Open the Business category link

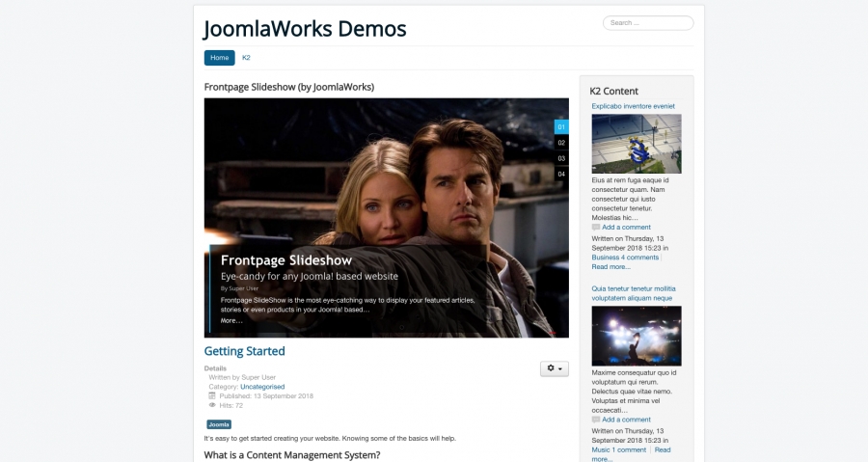coord(605,258)
